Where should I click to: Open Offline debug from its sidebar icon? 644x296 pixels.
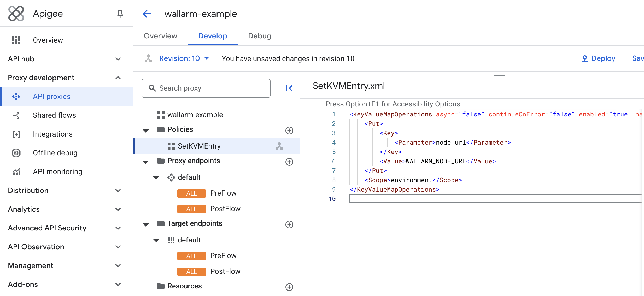coord(16,153)
